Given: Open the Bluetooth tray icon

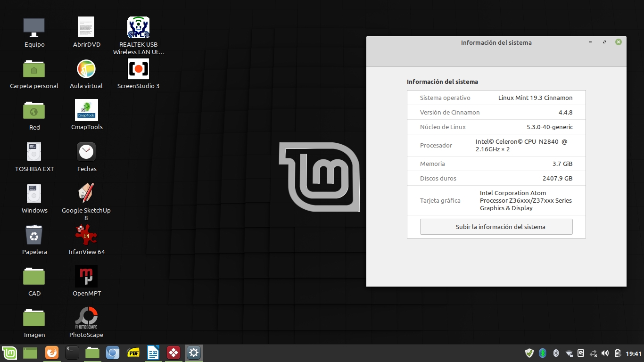Looking at the screenshot, I should tap(543, 353).
